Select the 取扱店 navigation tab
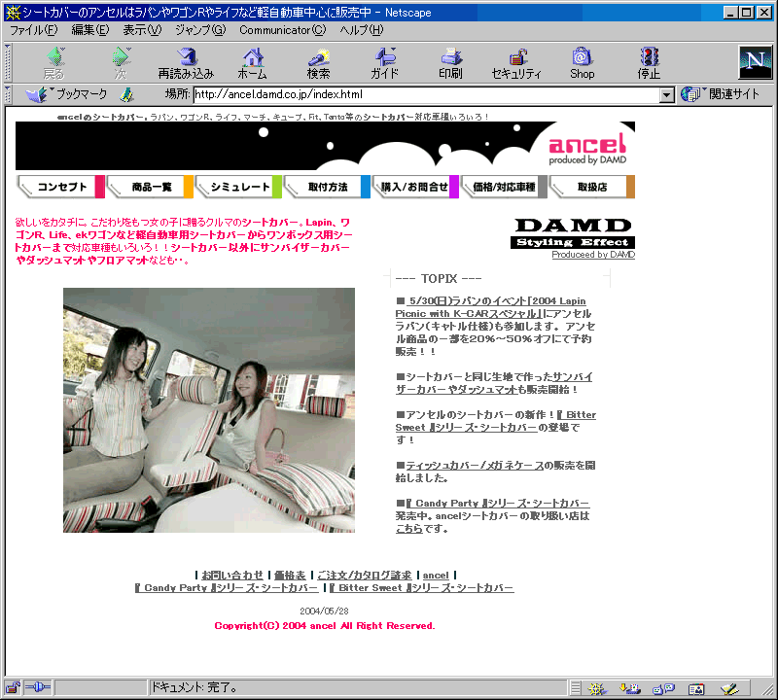Viewport: 778px width, 700px height. (x=592, y=187)
